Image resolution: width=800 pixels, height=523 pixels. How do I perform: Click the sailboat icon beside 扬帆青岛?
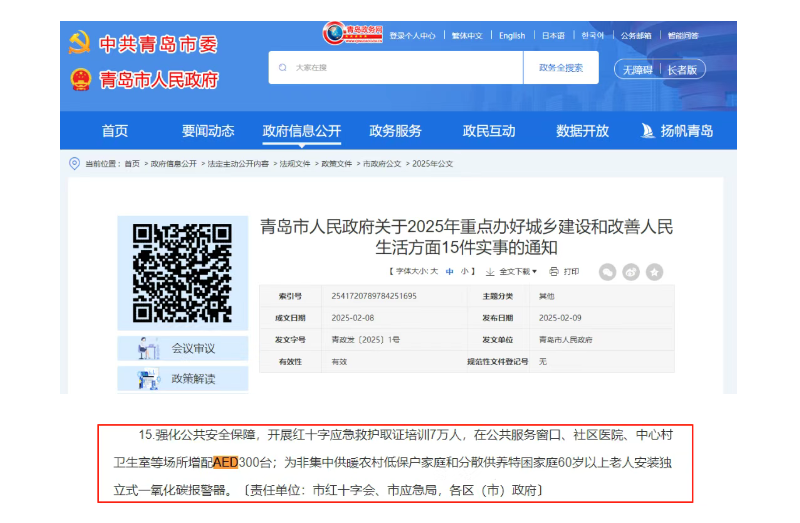coord(647,131)
